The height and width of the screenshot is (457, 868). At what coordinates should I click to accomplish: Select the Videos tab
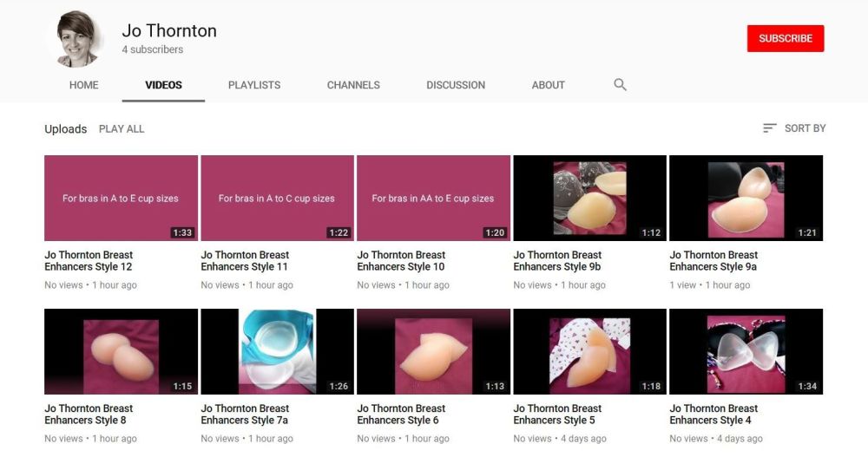point(163,85)
